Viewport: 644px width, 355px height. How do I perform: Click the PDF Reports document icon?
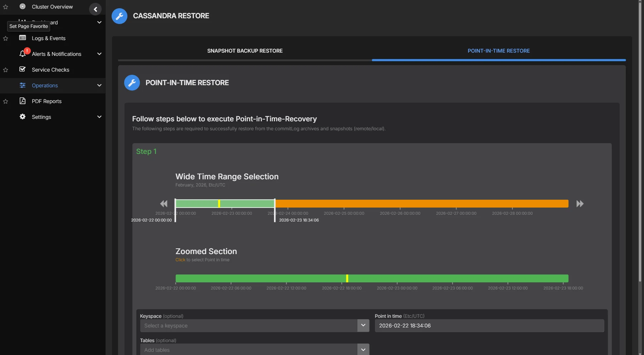(x=23, y=101)
